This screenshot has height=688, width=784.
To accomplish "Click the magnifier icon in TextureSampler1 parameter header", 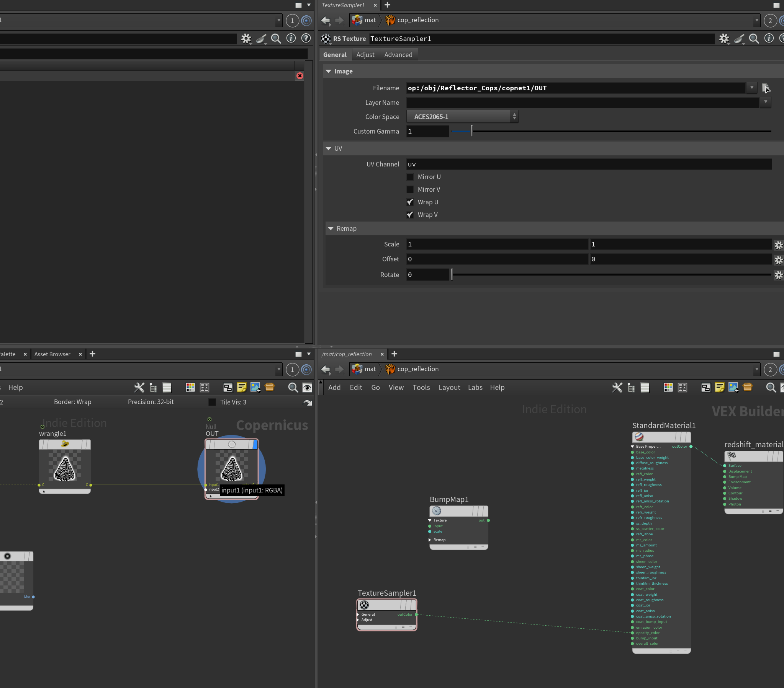I will coord(754,39).
